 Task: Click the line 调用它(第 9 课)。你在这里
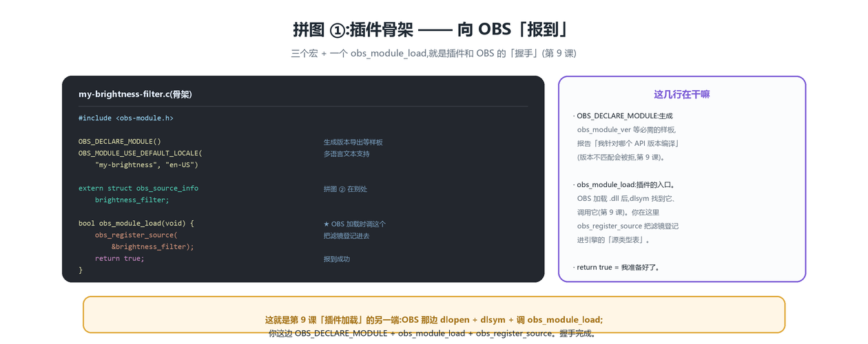click(x=618, y=212)
